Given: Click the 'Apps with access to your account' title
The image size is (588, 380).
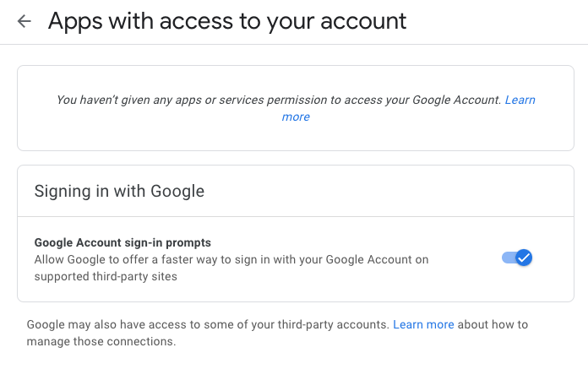Looking at the screenshot, I should click(x=226, y=21).
